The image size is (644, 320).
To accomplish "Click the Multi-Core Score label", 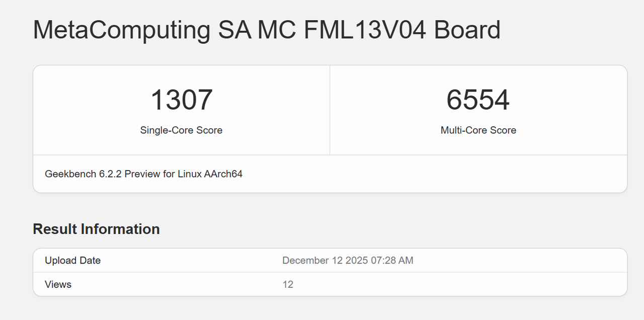I will pos(478,130).
